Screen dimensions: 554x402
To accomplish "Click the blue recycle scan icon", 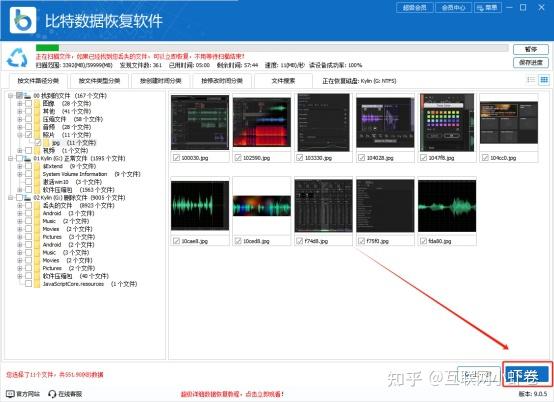I will [17, 58].
